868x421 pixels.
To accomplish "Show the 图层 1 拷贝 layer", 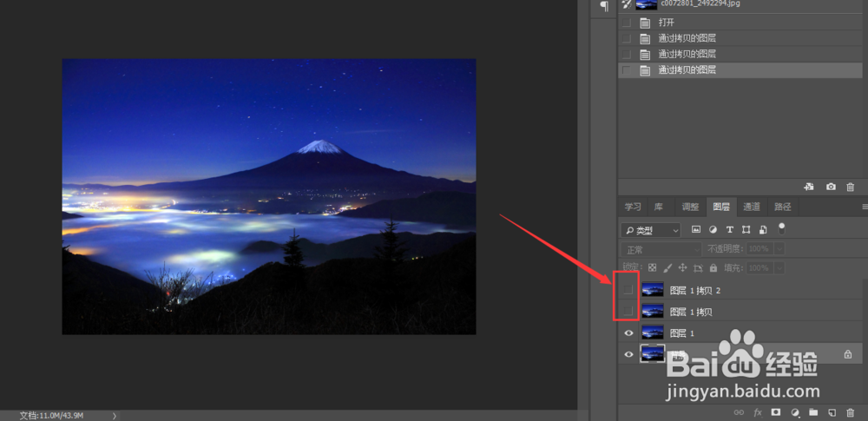I will coord(628,312).
